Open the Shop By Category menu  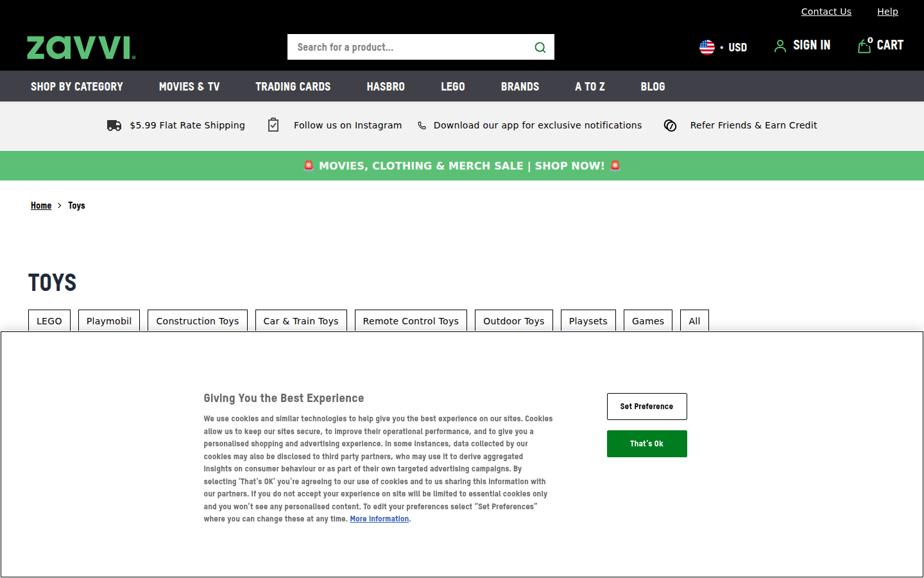(x=77, y=87)
